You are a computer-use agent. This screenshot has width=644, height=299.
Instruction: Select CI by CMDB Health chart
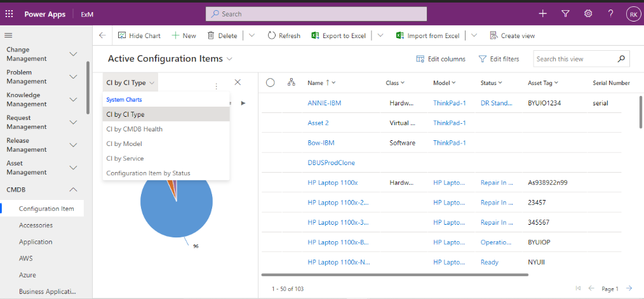pos(166,129)
